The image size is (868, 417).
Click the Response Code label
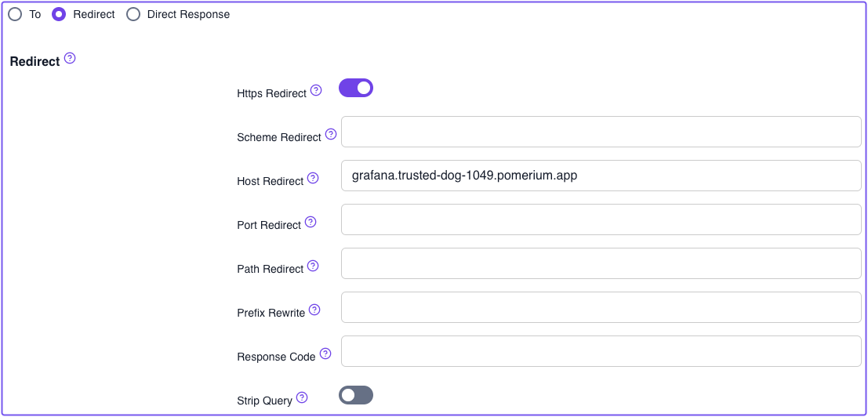276,357
